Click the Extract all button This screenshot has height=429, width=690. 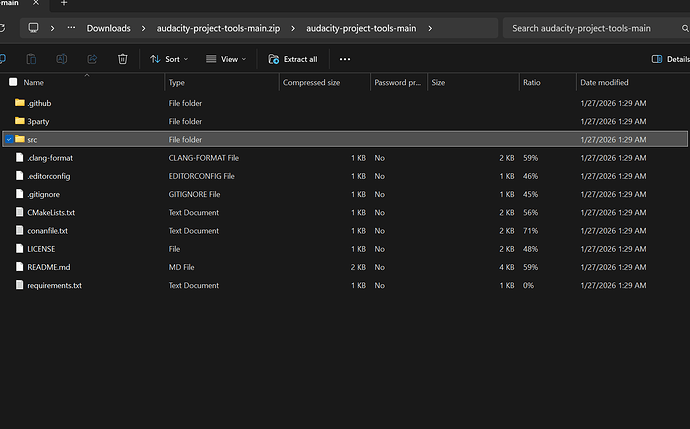pyautogui.click(x=293, y=59)
